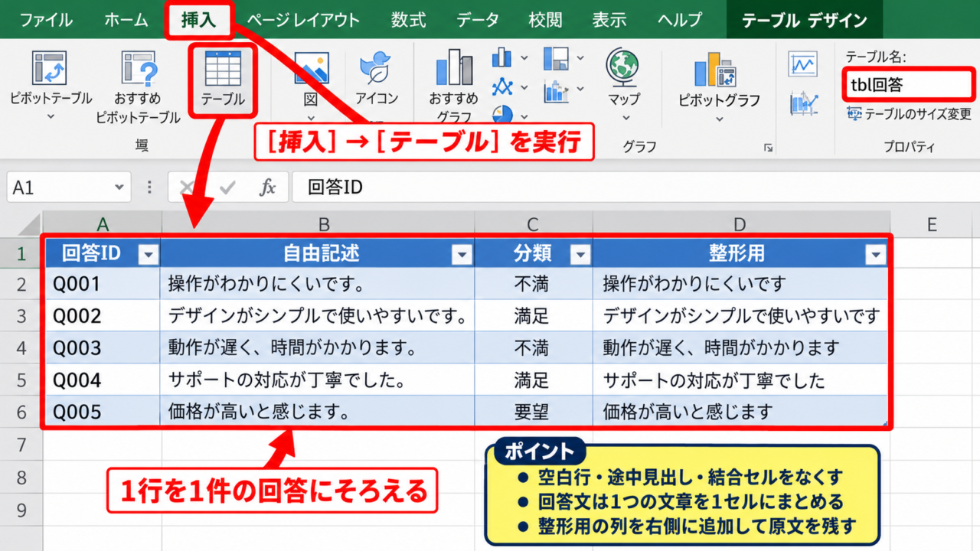
Task: Open filter dropdown for 自由記述 column
Action: tap(462, 256)
